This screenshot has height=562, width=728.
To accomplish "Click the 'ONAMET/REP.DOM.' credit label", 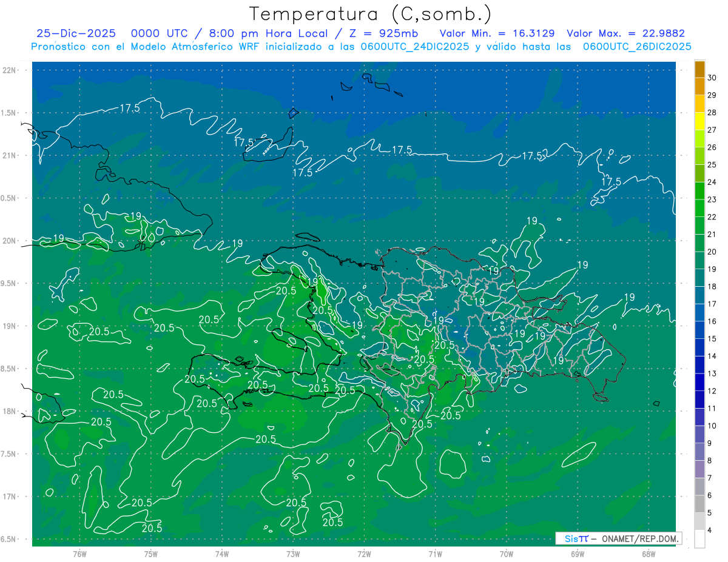I will [639, 538].
